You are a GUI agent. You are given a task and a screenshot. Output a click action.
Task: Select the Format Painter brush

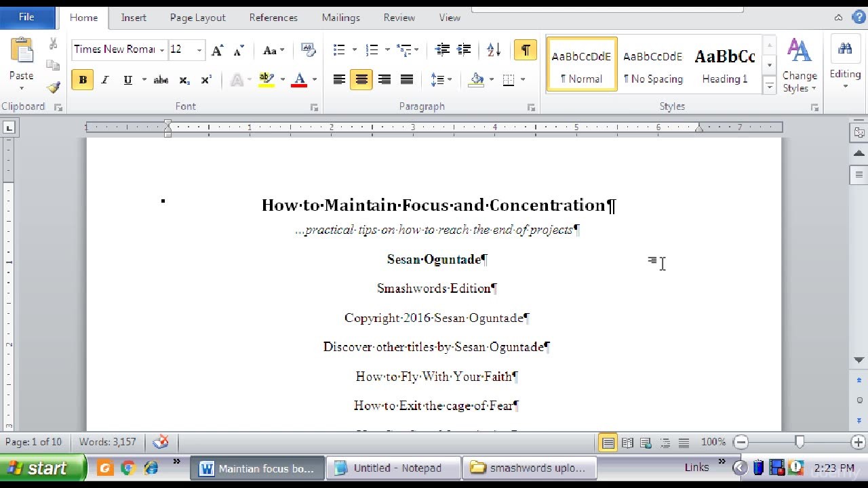[x=53, y=87]
